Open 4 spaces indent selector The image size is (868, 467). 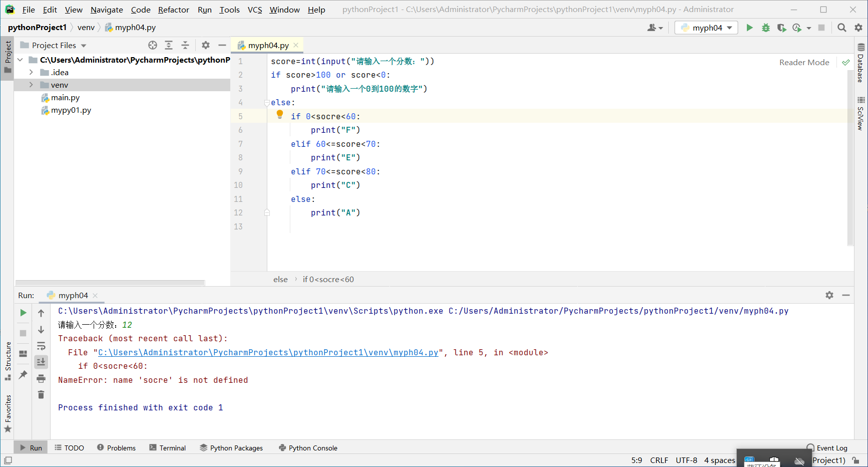pyautogui.click(x=719, y=460)
